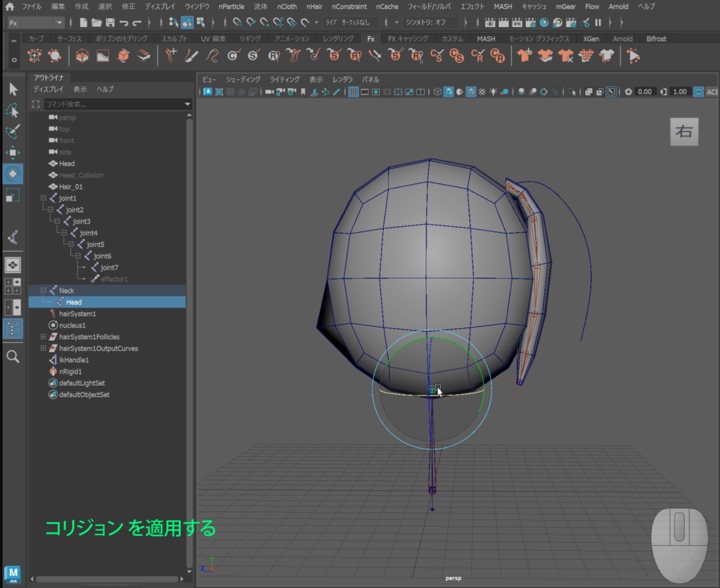720x588 pixels.
Task: Select nucleus1 in the Outliner
Action: pyautogui.click(x=72, y=325)
